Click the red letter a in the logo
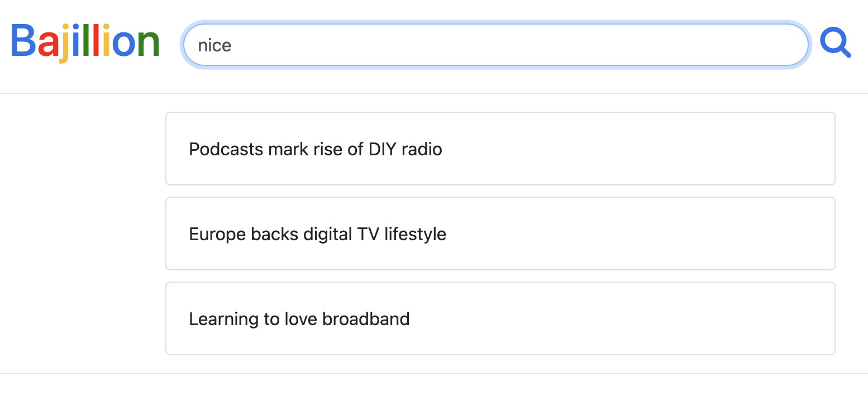The width and height of the screenshot is (868, 400). (48, 45)
